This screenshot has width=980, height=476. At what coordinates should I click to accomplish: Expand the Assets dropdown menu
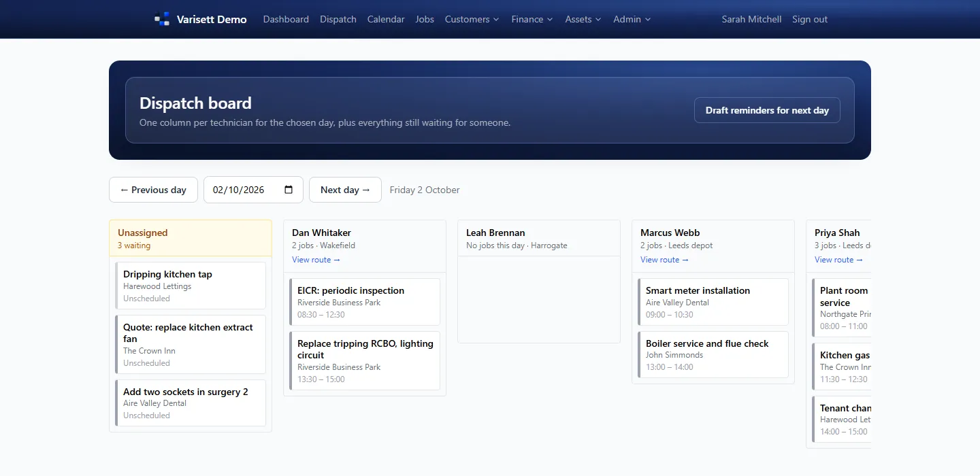coord(583,19)
